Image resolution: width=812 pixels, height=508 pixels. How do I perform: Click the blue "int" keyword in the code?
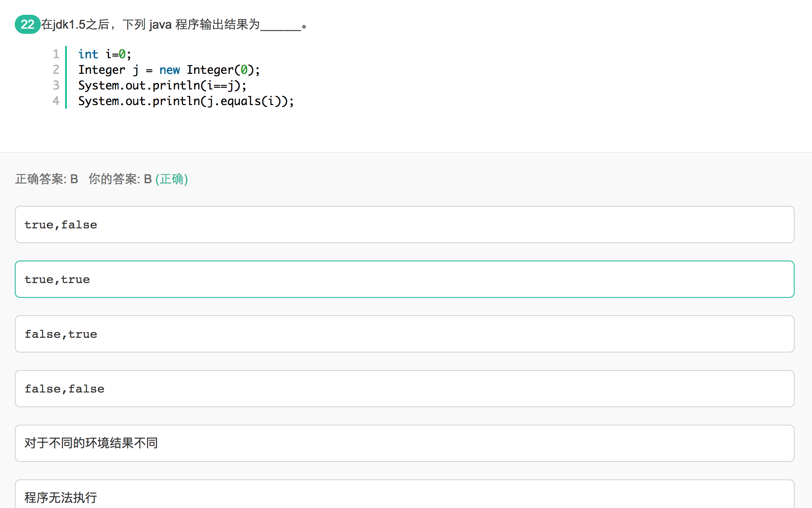[88, 54]
